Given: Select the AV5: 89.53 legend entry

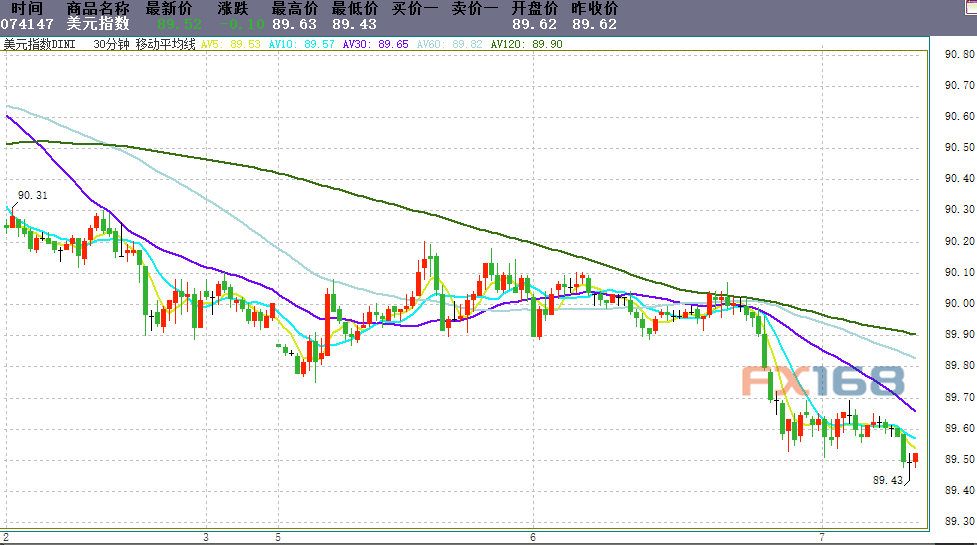Looking at the screenshot, I should point(231,44).
